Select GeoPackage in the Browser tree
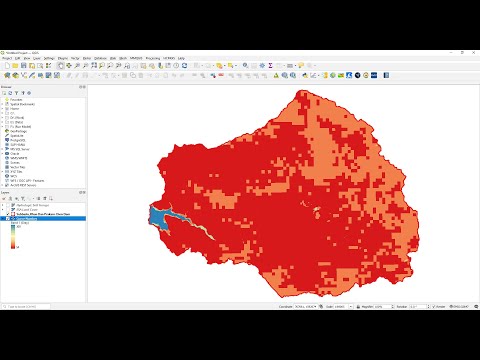Viewport: 480px width, 360px height. point(18,131)
